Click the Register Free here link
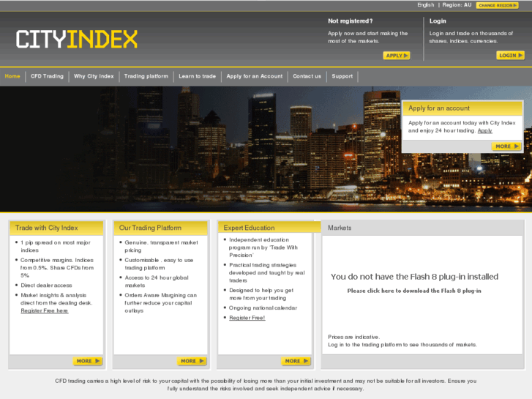 coord(45,310)
